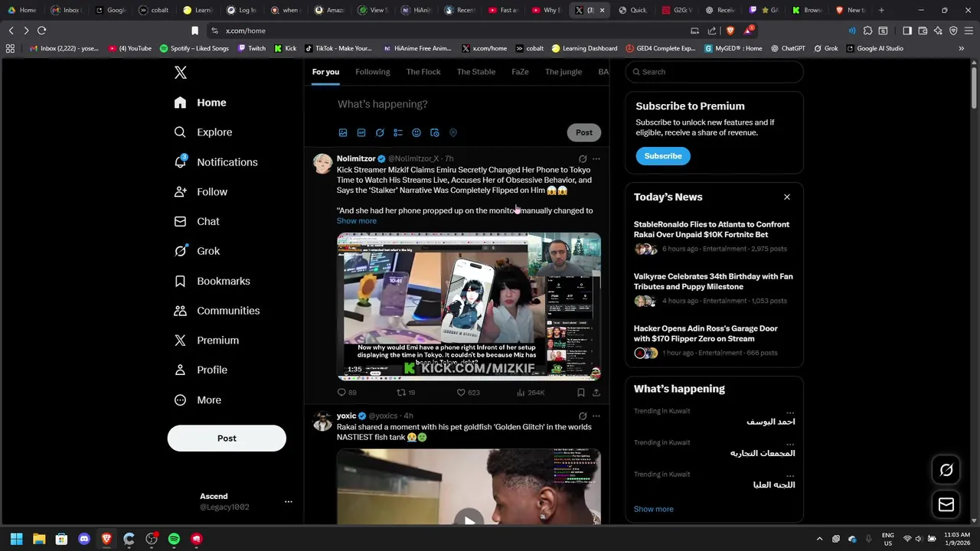The width and height of the screenshot is (980, 551).
Task: View analytics 264K on Nolimitzor post
Action: coord(531,393)
